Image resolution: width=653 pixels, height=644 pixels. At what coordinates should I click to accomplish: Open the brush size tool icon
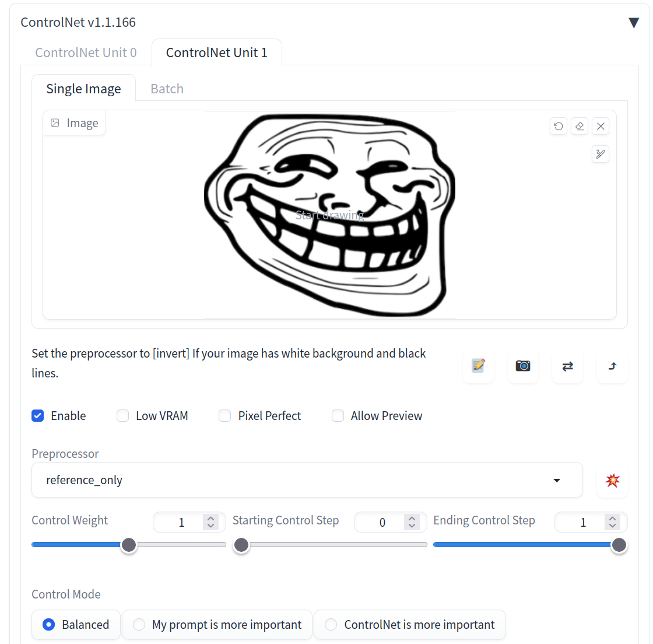click(601, 154)
